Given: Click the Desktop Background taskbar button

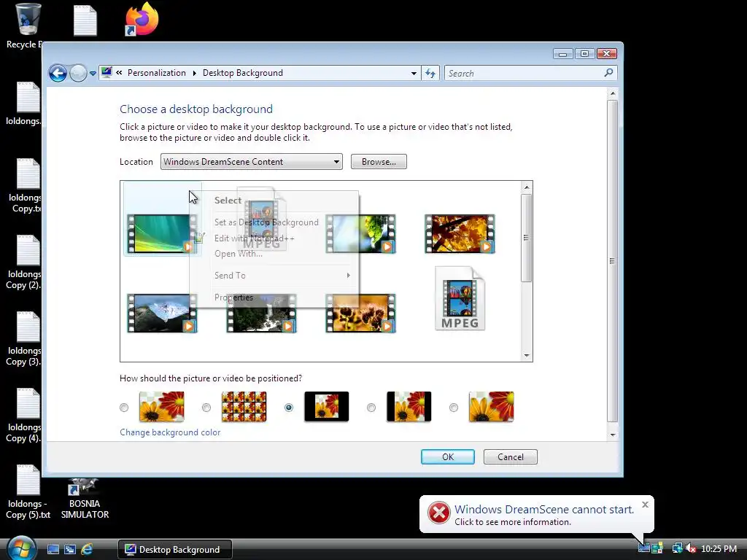Looking at the screenshot, I should 175,549.
